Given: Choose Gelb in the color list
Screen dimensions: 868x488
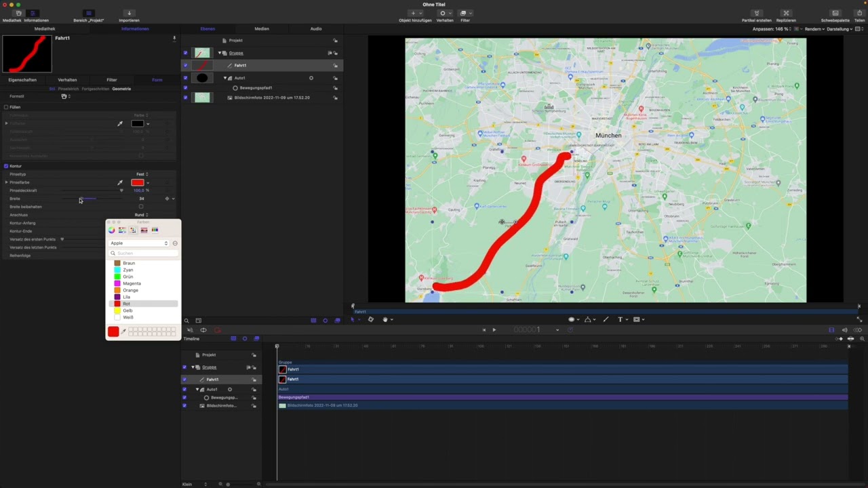Looking at the screenshot, I should tap(127, 310).
